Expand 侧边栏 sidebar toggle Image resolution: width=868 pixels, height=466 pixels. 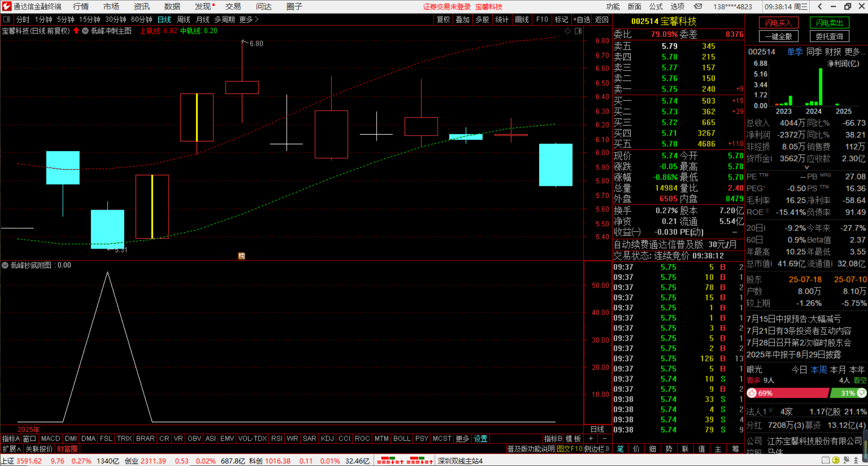597,449
